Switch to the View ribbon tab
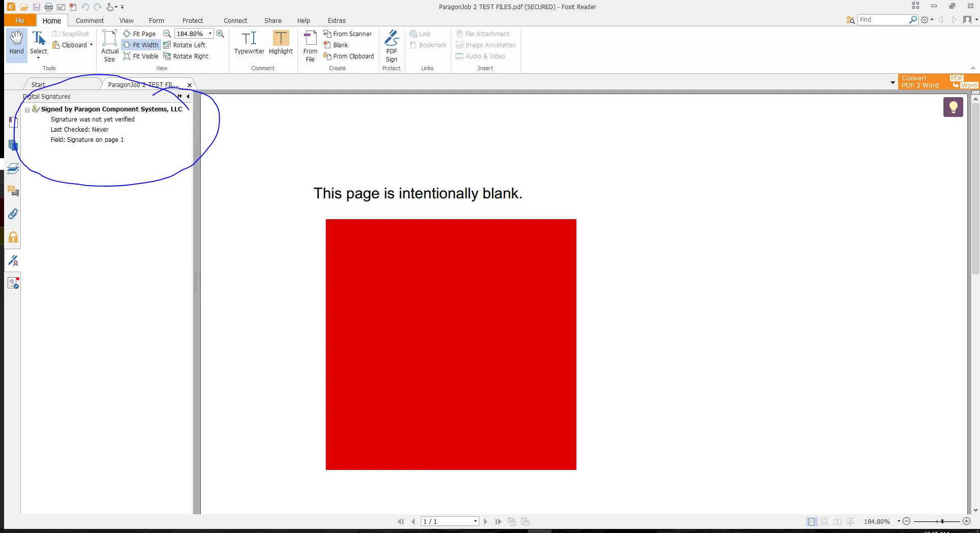The image size is (980, 533). click(x=127, y=20)
